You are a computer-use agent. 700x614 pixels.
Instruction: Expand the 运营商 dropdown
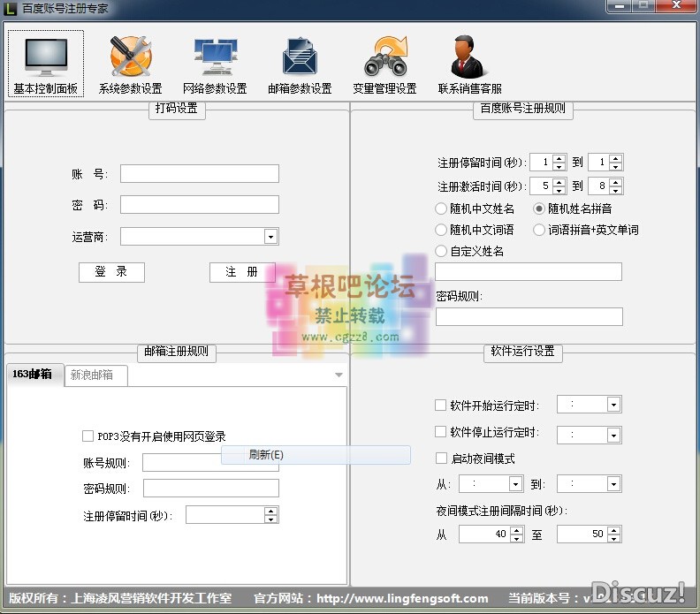coord(270,237)
